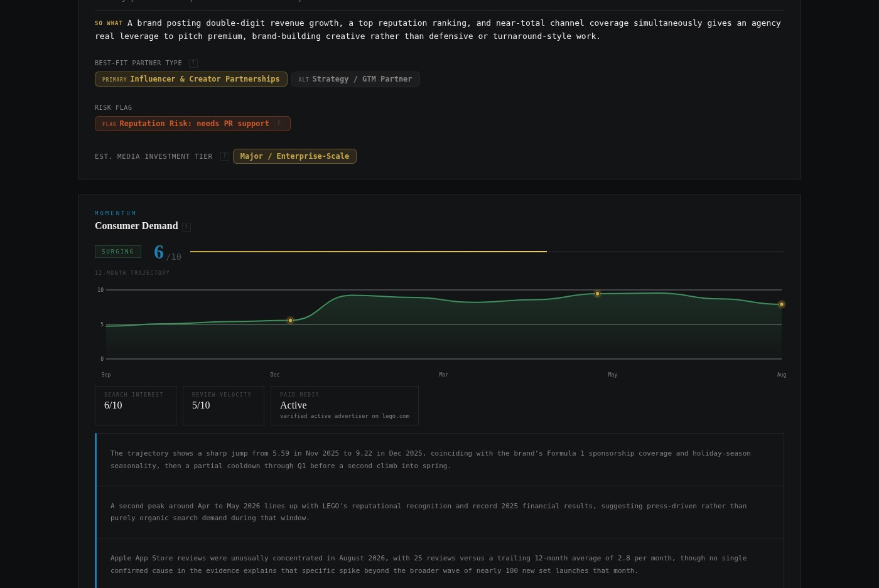Click insight about second peak around Apr to May 2026
The image size is (879, 588).
pos(440,512)
